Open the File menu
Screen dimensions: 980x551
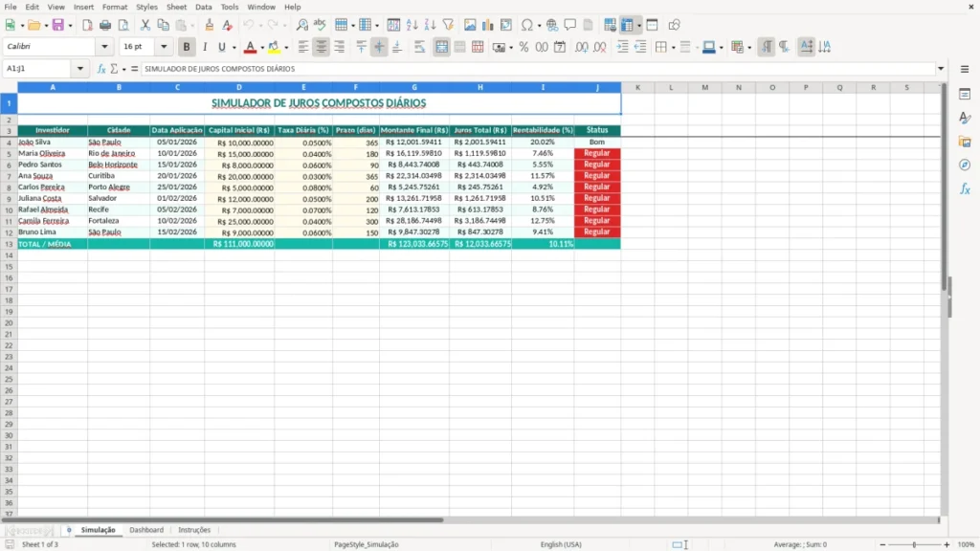(x=11, y=7)
